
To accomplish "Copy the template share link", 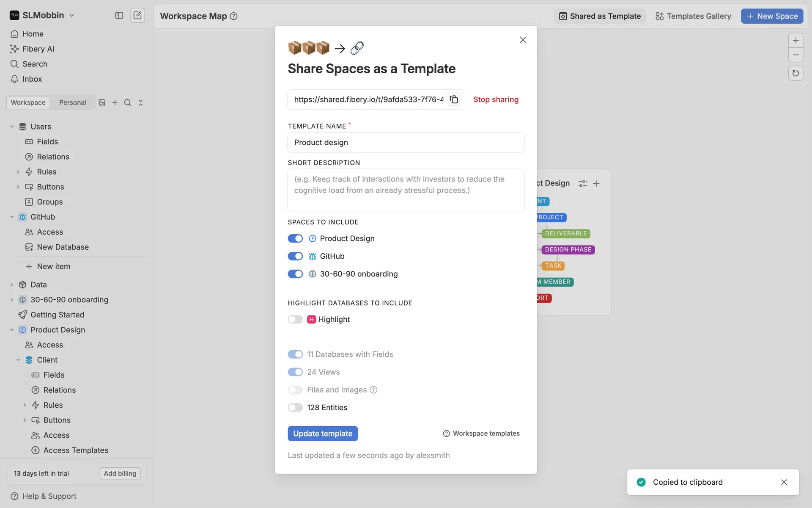I will click(x=454, y=99).
